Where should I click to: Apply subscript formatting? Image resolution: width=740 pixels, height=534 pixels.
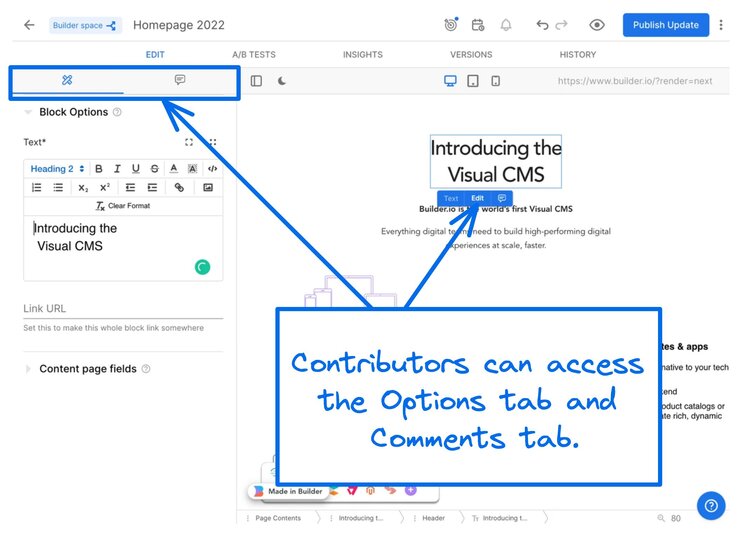pyautogui.click(x=83, y=188)
